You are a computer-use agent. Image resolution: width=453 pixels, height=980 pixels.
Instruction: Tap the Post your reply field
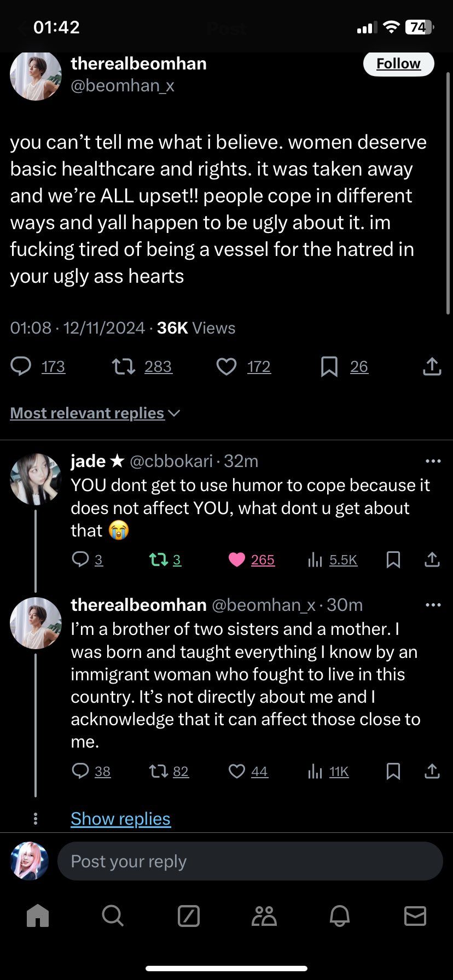(x=249, y=861)
